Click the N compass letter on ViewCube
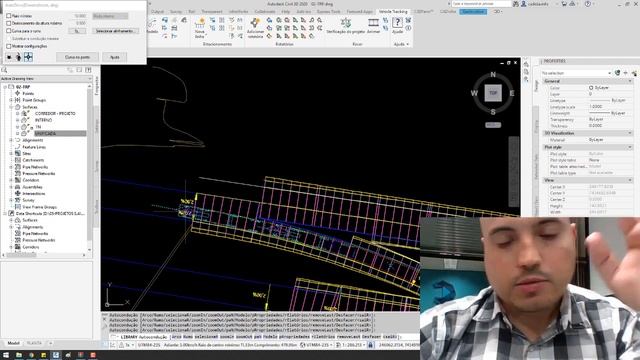Image resolution: width=640 pixels, height=360 pixels. coord(493,75)
